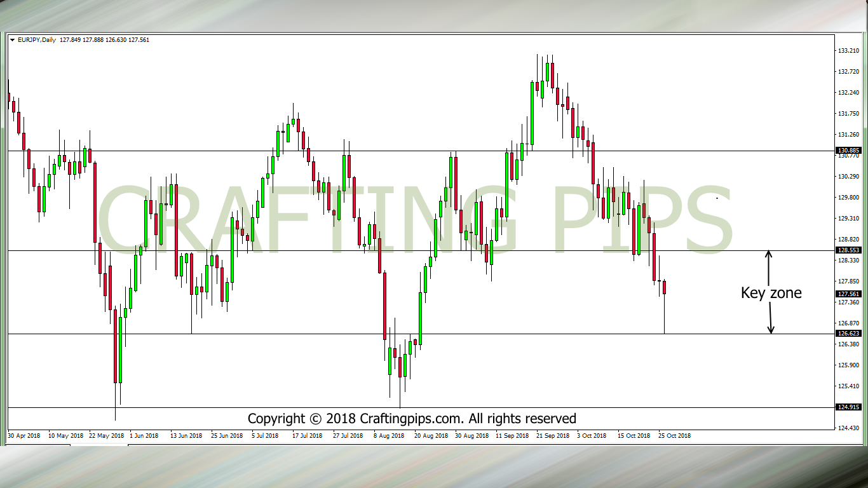868x488 pixels.
Task: Click the 22 May 2018 date label
Action: (x=106, y=436)
